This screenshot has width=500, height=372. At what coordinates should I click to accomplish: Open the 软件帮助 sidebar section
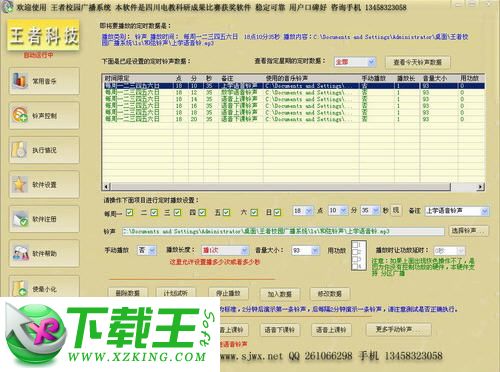click(x=44, y=253)
